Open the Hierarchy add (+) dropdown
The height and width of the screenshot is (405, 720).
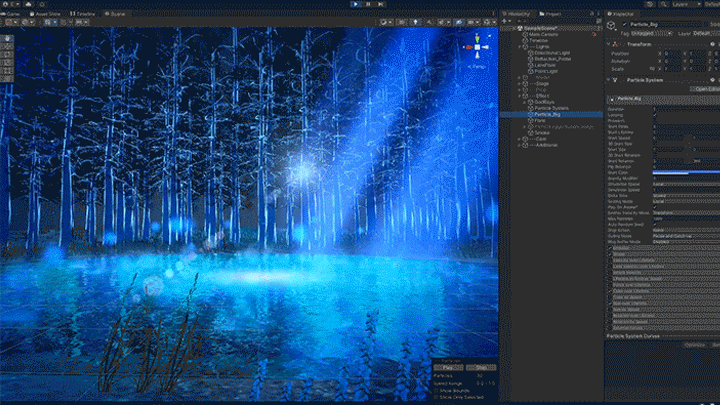(x=506, y=21)
